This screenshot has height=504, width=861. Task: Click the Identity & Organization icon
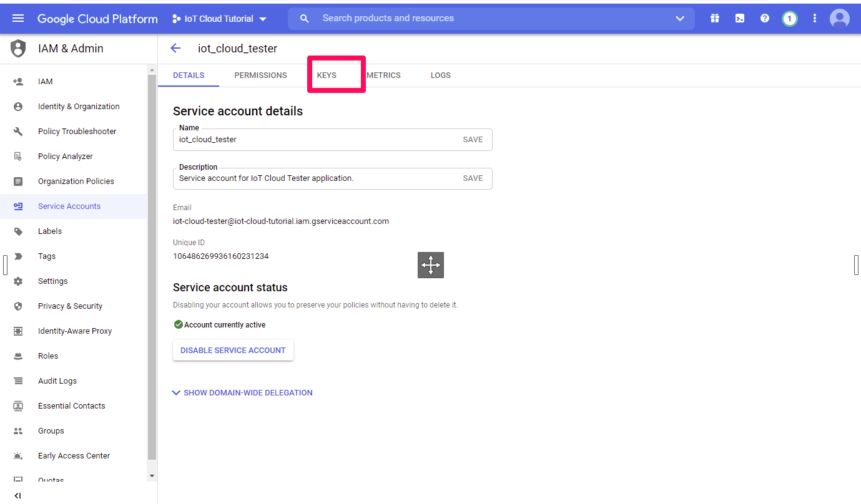pyautogui.click(x=18, y=107)
